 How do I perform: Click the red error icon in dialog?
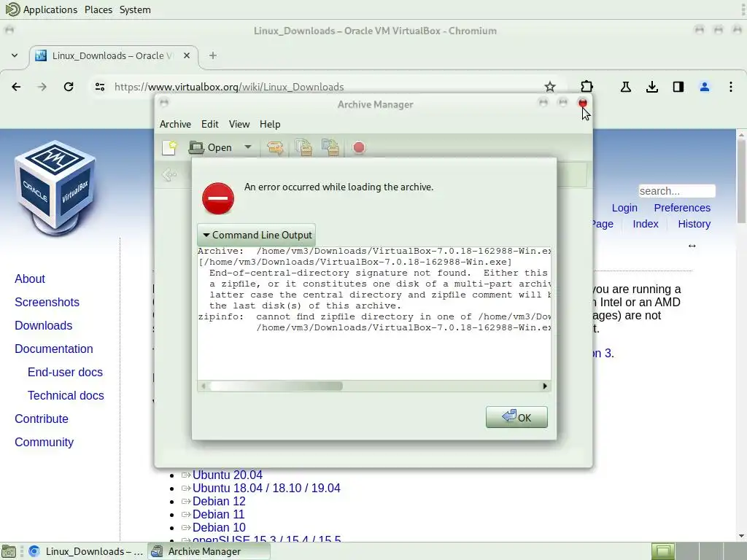[218, 198]
